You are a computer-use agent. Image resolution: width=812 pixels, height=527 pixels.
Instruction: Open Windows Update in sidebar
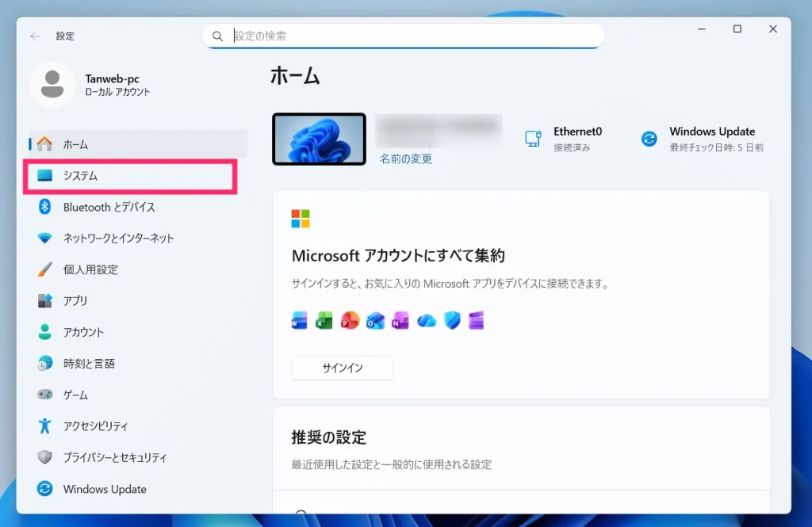coord(138,489)
